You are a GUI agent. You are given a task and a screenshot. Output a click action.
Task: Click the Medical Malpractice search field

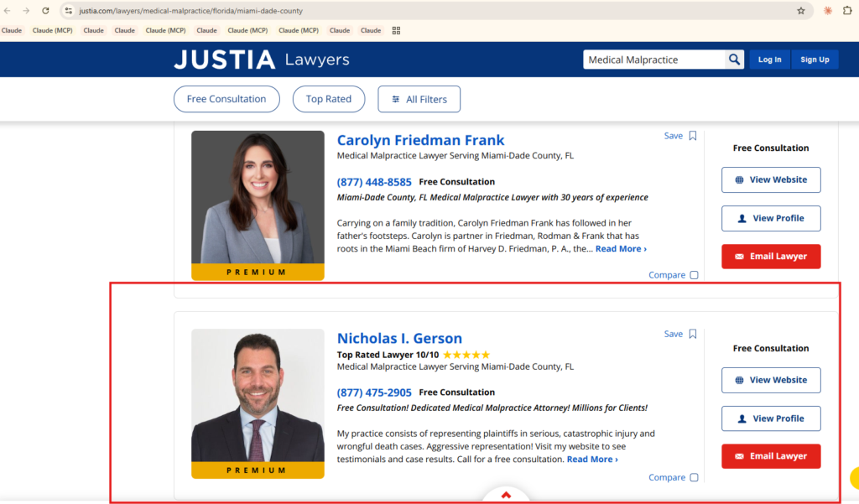pyautogui.click(x=653, y=60)
